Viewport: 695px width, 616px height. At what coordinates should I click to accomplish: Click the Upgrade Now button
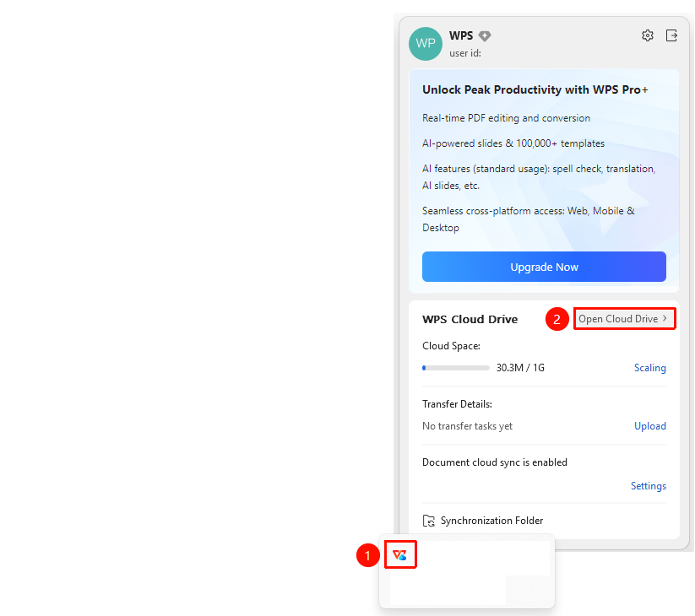(x=544, y=267)
